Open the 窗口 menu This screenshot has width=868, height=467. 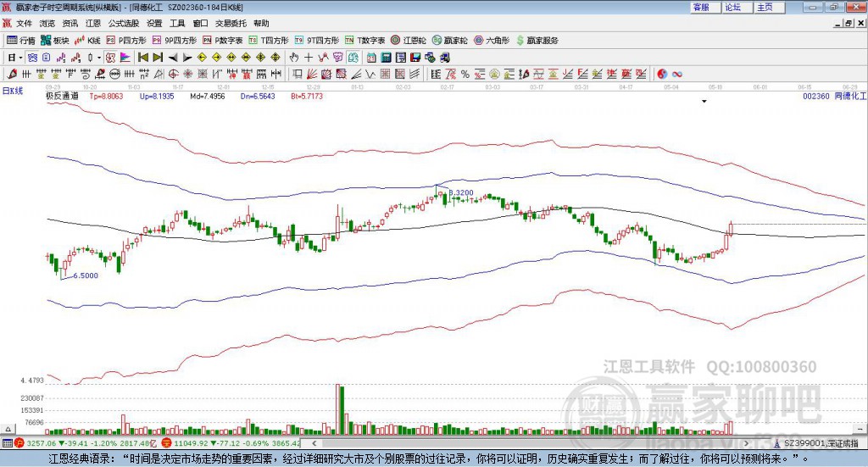pyautogui.click(x=200, y=23)
